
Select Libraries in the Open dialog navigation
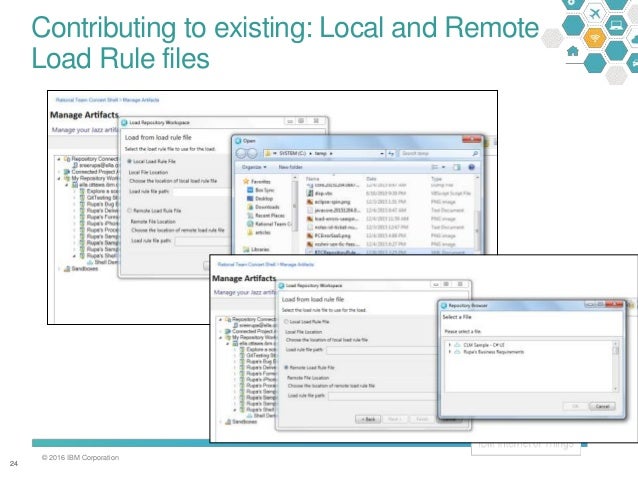pyautogui.click(x=256, y=249)
